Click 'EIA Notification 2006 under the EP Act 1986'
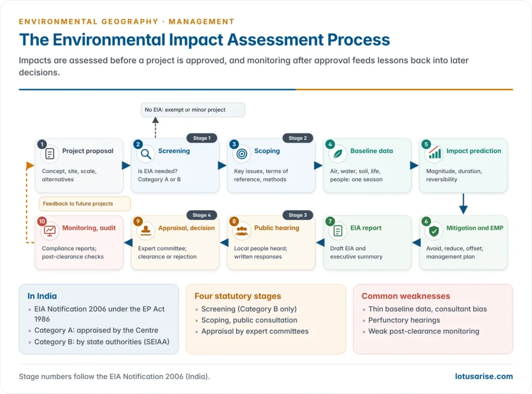This screenshot has width=532, height=394. [99, 314]
